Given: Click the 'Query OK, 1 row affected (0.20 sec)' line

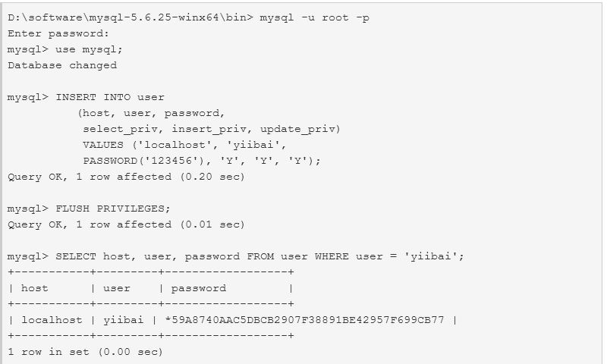Looking at the screenshot, I should [126, 177].
